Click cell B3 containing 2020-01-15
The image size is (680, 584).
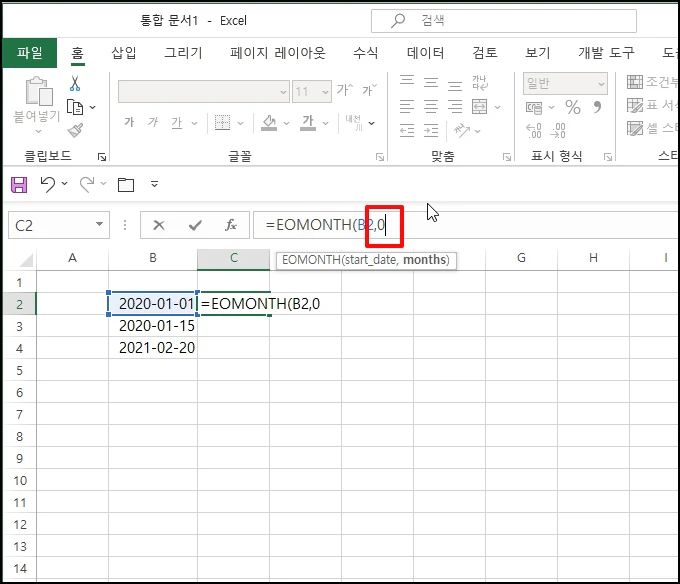point(153,326)
